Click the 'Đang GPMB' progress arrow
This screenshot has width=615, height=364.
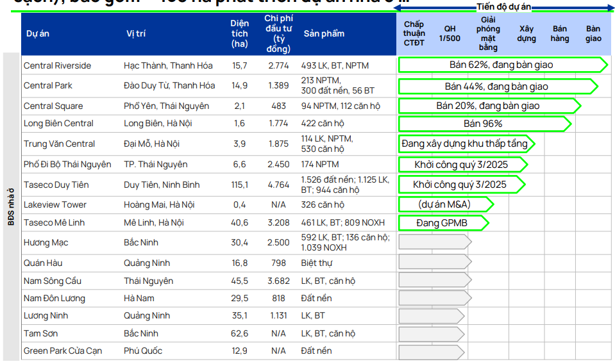(442, 223)
